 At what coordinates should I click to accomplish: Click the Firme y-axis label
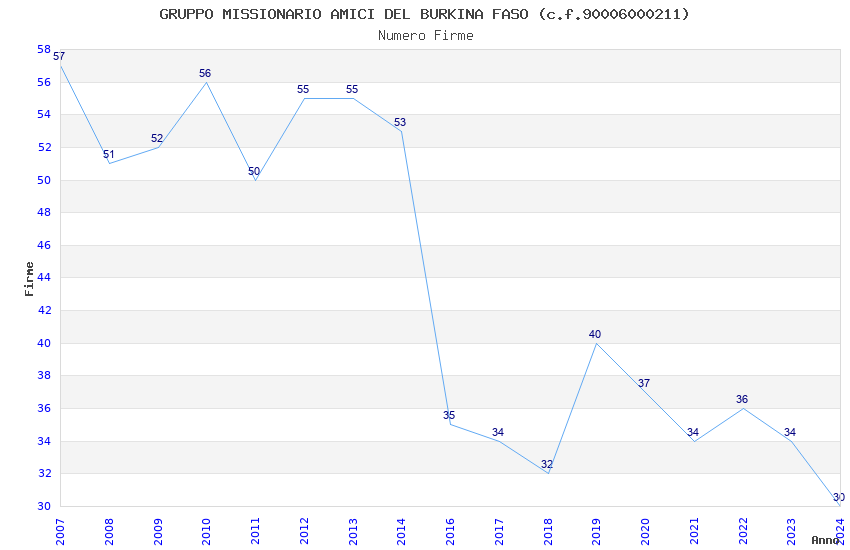coord(29,279)
